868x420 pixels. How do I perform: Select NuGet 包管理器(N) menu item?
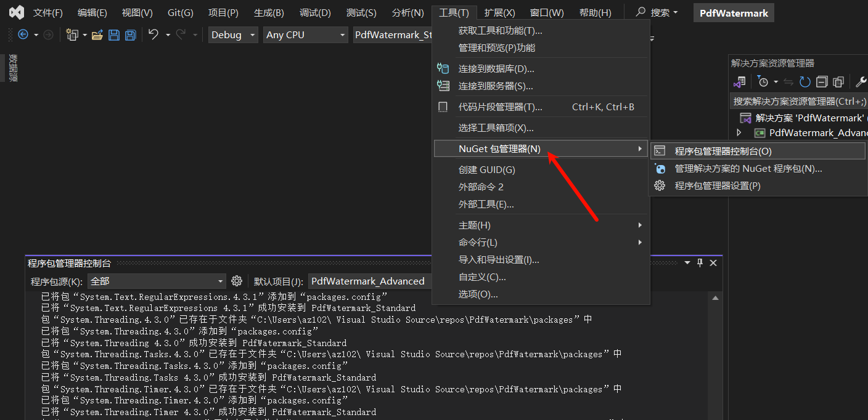coord(541,148)
